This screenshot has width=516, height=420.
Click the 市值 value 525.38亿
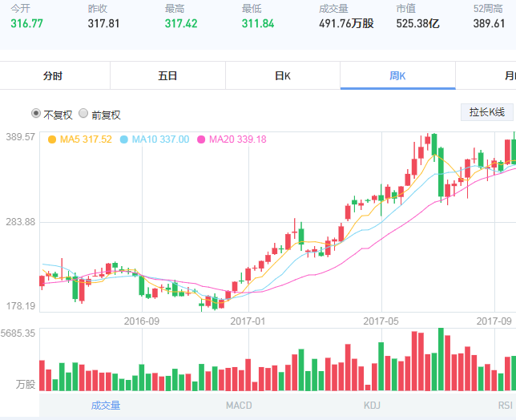coord(417,24)
